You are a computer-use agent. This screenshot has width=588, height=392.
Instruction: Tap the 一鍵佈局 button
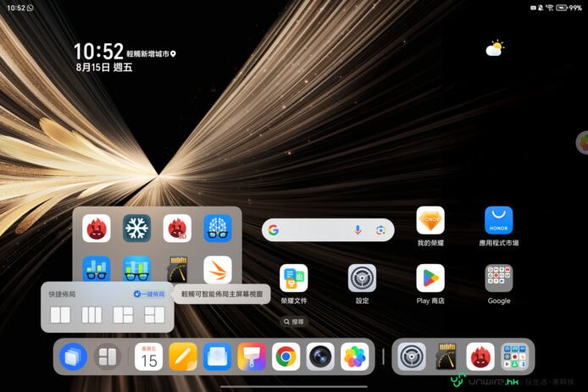point(149,294)
